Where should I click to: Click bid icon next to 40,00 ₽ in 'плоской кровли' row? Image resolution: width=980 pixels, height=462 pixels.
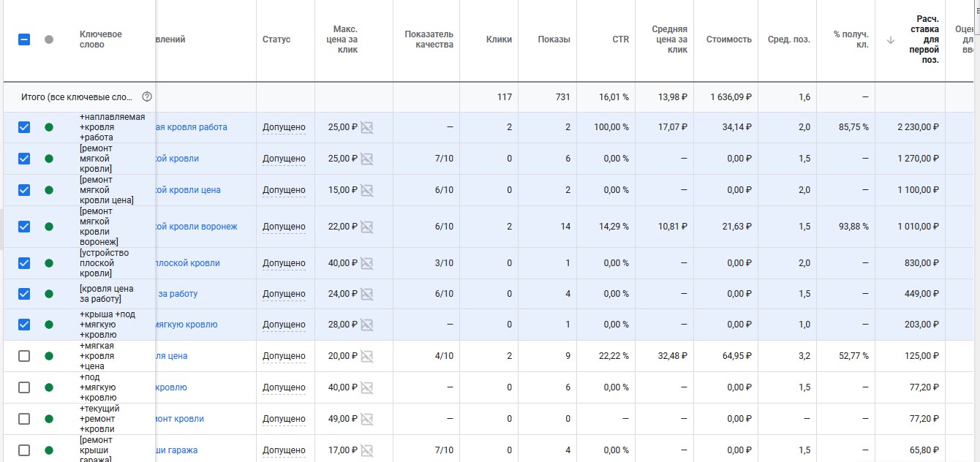pos(367,263)
